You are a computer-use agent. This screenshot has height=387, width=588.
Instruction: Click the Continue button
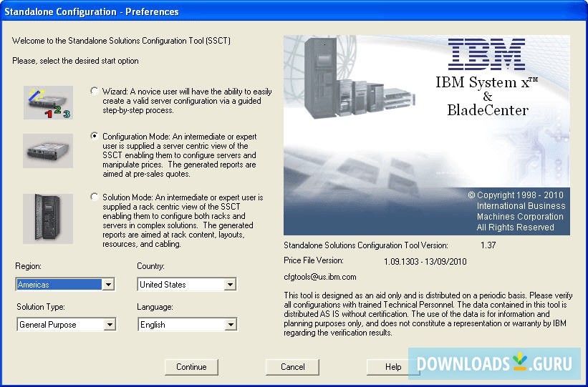(191, 367)
